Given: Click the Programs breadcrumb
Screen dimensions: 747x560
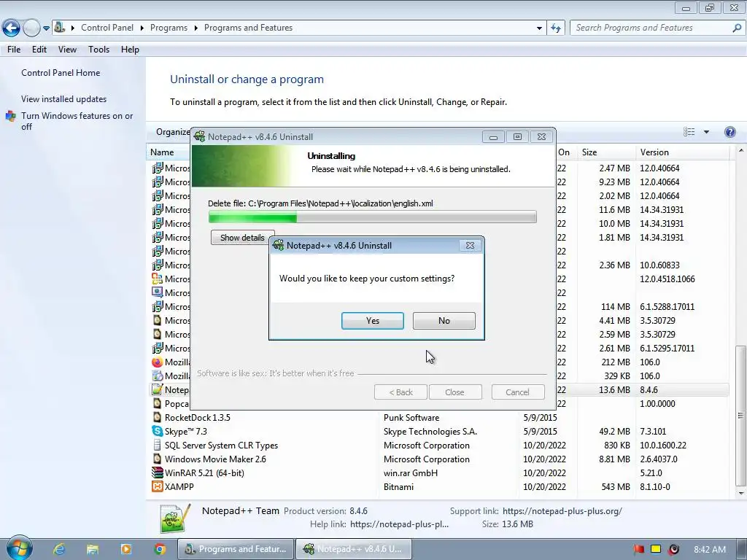Looking at the screenshot, I should click(169, 28).
